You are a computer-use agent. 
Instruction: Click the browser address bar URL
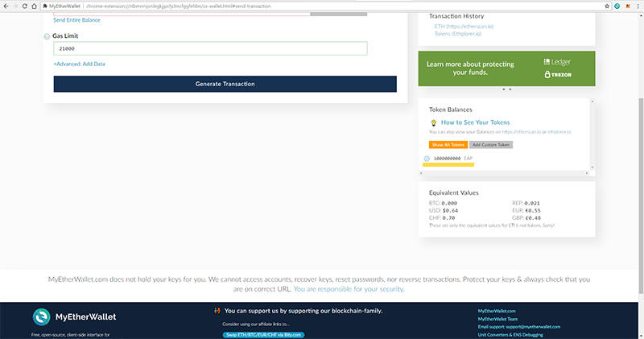(x=178, y=6)
